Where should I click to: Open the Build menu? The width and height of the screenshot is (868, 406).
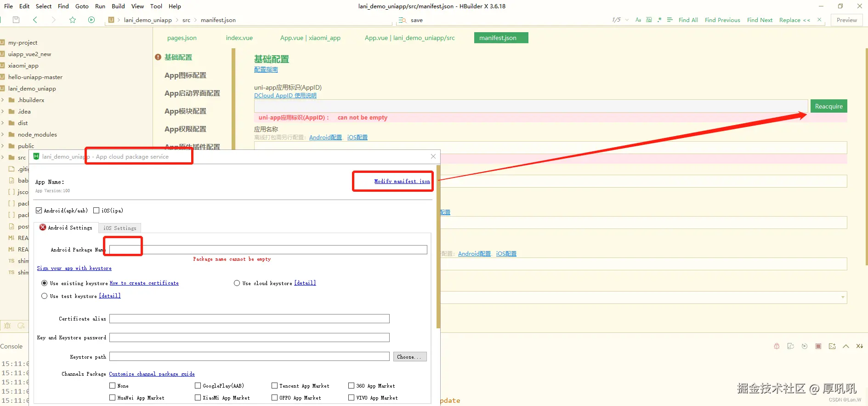tap(118, 6)
